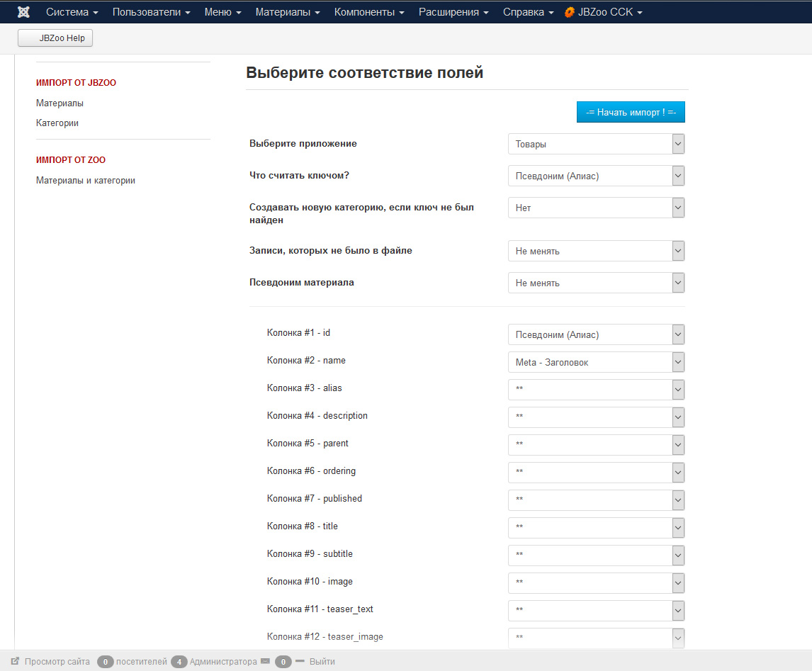Click the messages envelope icon in status bar
Image resolution: width=812 pixels, height=671 pixels.
tap(265, 662)
